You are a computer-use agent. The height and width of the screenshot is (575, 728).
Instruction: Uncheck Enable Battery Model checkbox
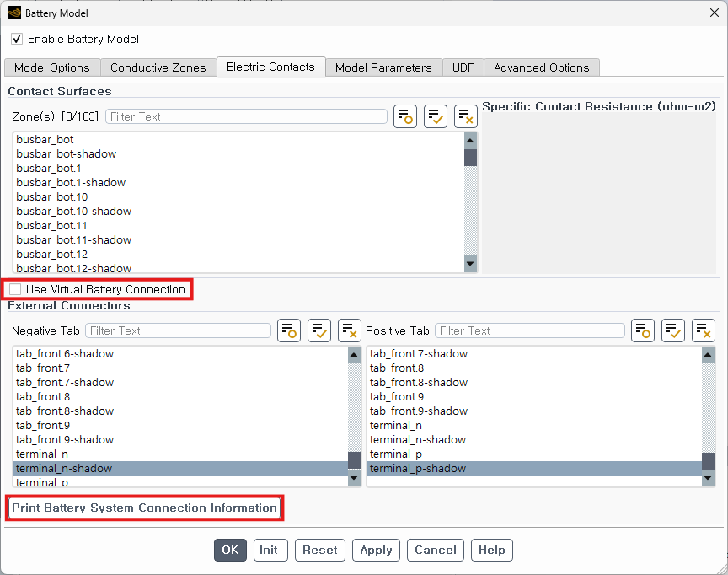[17, 40]
